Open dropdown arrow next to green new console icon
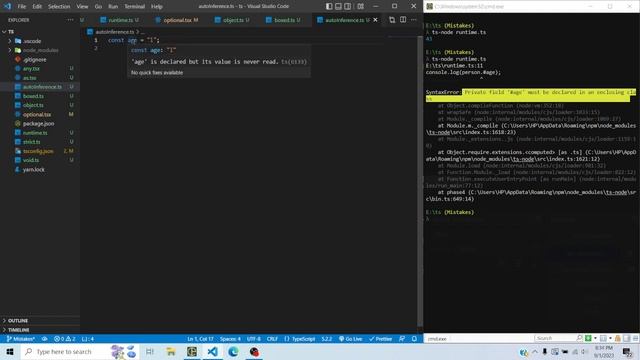This screenshot has width=640, height=360. [595, 338]
